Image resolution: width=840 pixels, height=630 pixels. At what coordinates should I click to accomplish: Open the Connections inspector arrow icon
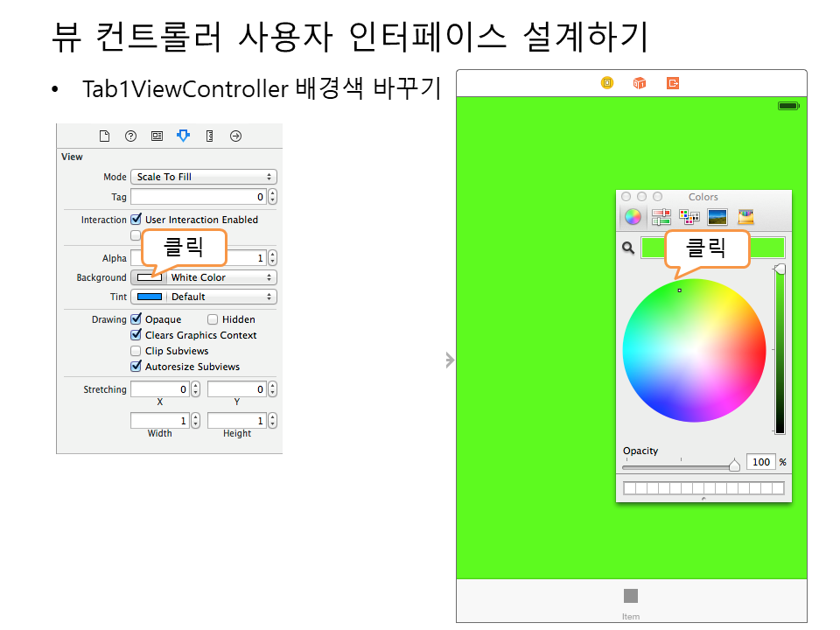coord(235,136)
